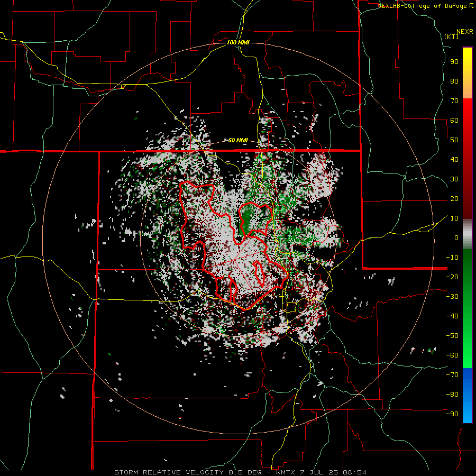Click the positive 70 scale value
The image size is (476, 476).
point(454,101)
